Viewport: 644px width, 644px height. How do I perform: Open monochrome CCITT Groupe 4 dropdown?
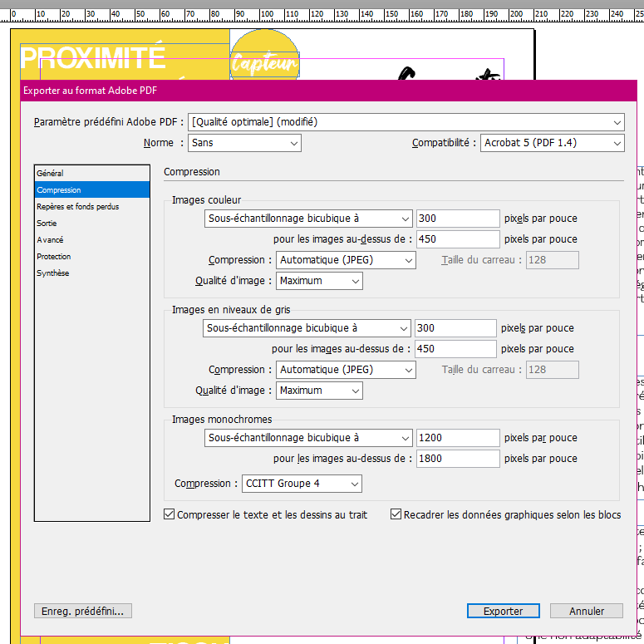[x=302, y=484]
